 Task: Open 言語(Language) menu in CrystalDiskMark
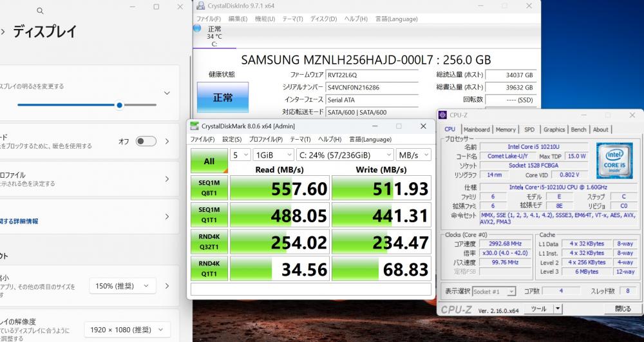click(370, 139)
